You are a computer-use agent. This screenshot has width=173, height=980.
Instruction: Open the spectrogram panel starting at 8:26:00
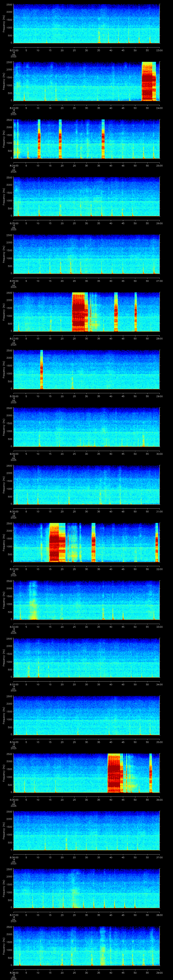coord(86,254)
